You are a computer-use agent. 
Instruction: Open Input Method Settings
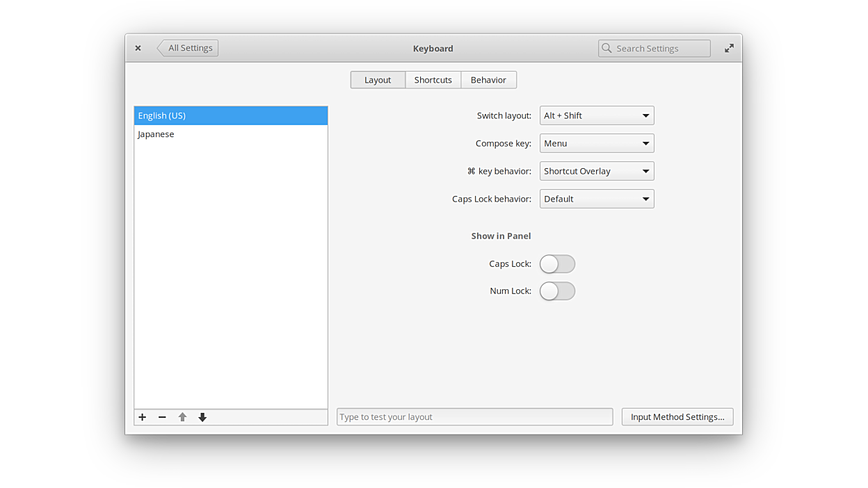pyautogui.click(x=677, y=417)
